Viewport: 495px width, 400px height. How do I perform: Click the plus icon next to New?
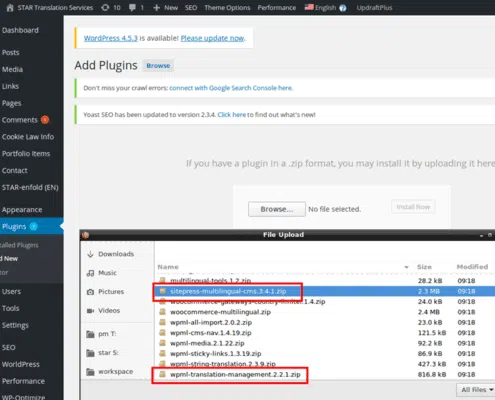pos(156,8)
